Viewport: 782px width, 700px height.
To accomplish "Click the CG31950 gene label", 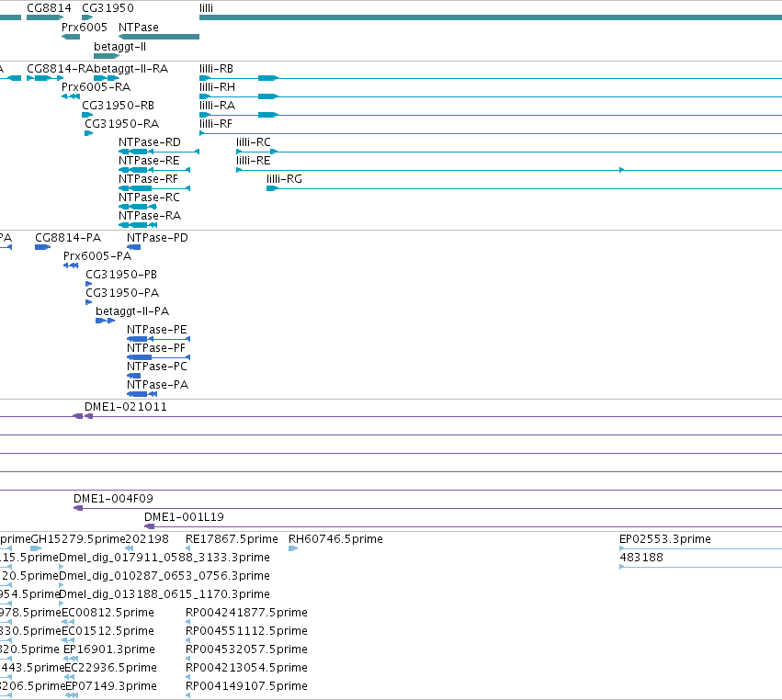I will [x=108, y=8].
